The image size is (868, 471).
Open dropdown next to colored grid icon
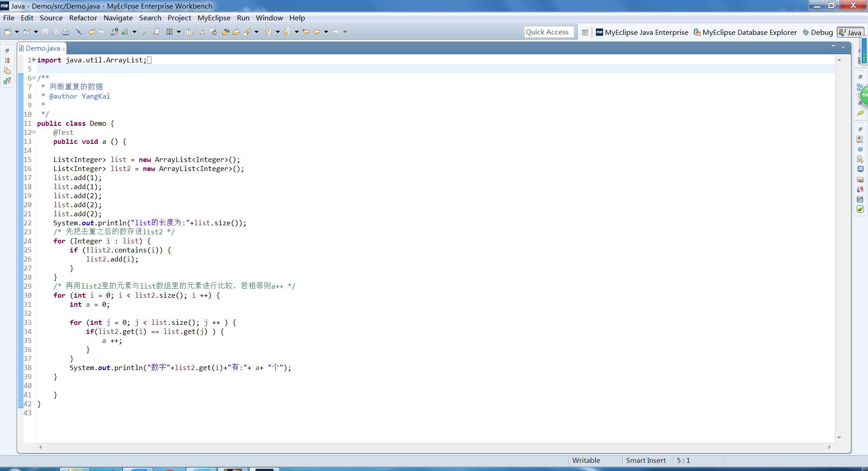click(179, 32)
